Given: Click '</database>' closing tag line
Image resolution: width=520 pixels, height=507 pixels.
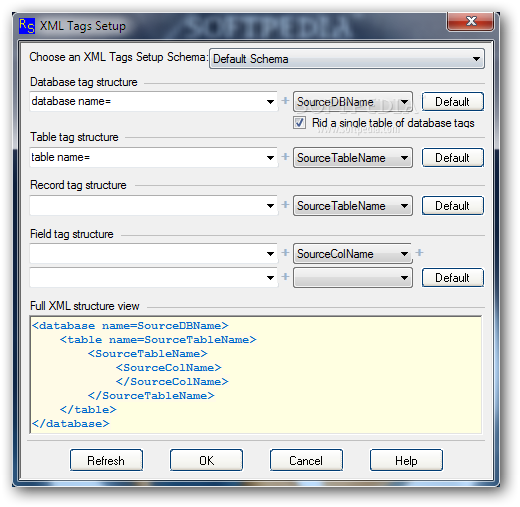Looking at the screenshot, I should (71, 424).
